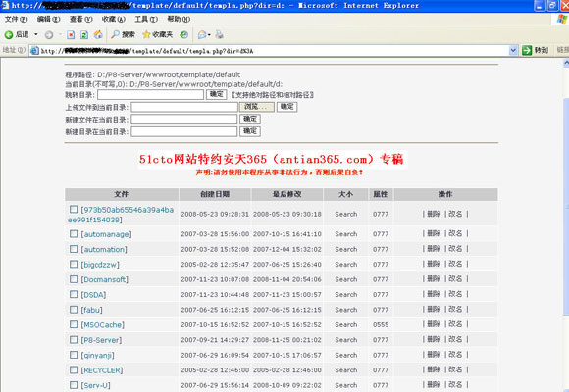
Task: Click the Refresh page icon
Action: point(84,35)
